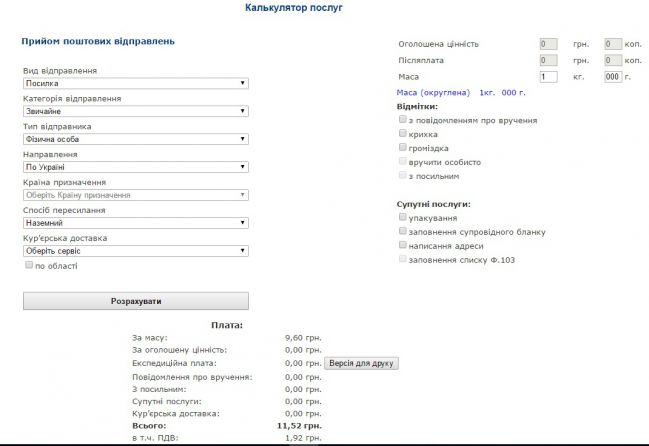Tick з повідомленням про вручення checkbox
Viewport: 649px width, 446px height.
pos(402,120)
